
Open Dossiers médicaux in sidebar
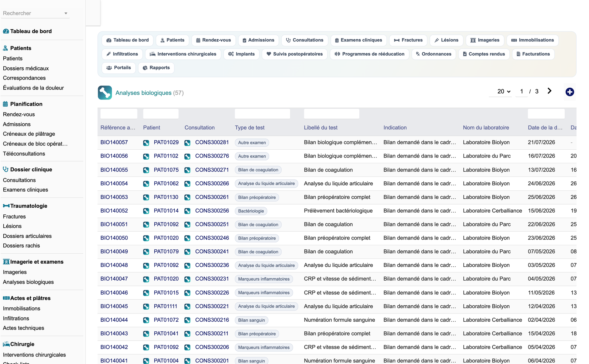tap(26, 68)
